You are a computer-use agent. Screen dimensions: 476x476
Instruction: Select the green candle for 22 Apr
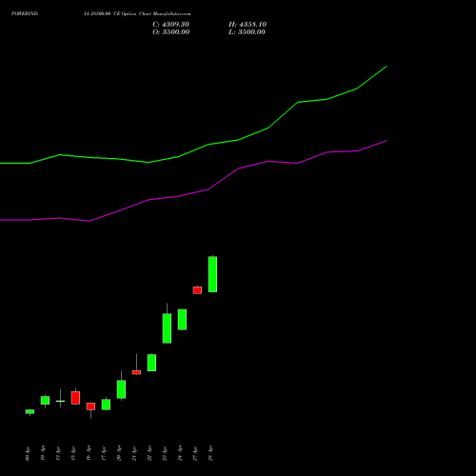[151, 363]
